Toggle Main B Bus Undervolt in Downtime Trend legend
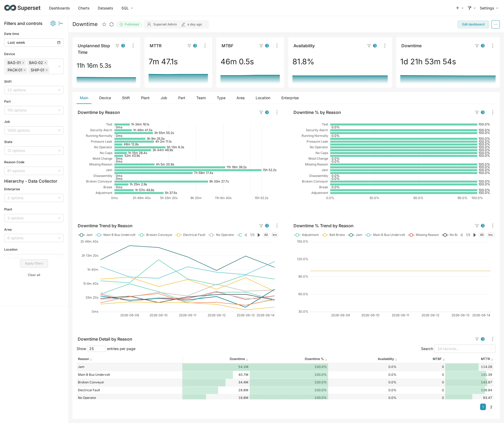 tap(115, 235)
